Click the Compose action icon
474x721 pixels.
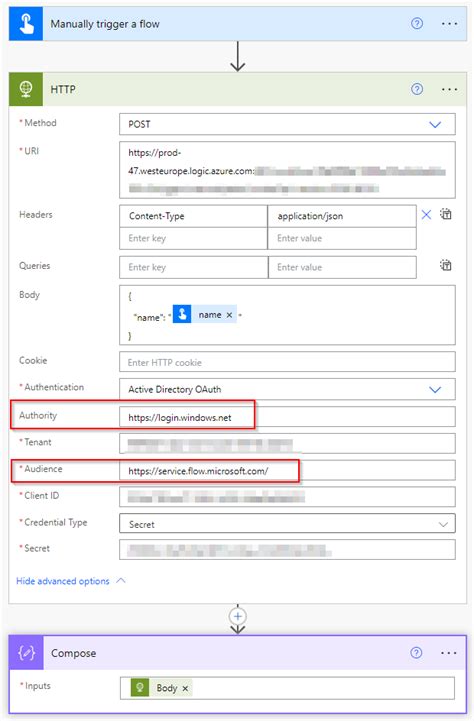point(26,653)
